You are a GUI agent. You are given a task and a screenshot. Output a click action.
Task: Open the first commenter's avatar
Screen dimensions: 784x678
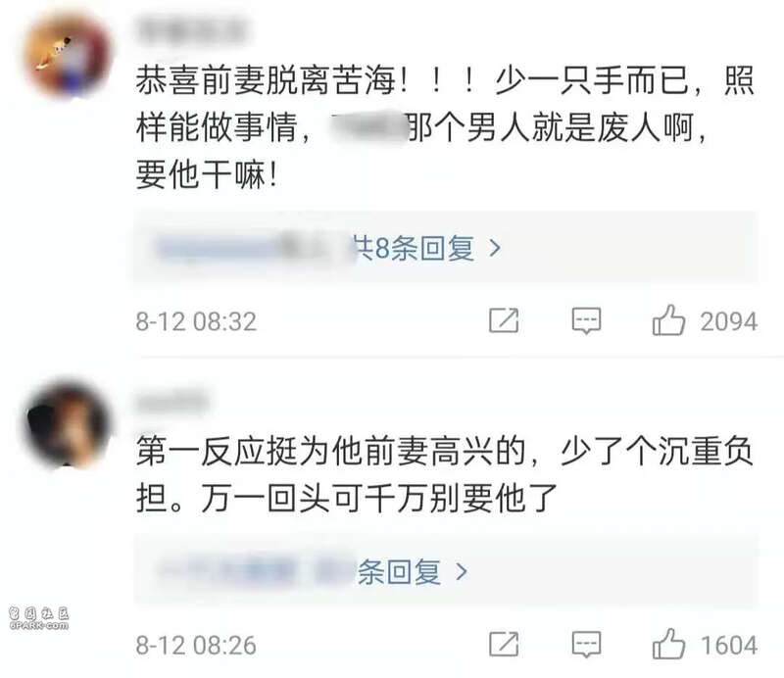click(67, 54)
